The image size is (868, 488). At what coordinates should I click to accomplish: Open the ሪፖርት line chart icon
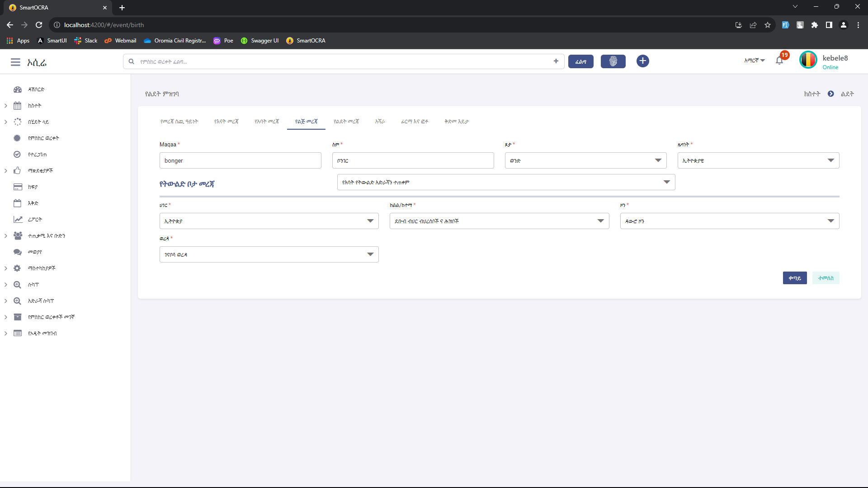[x=18, y=220]
